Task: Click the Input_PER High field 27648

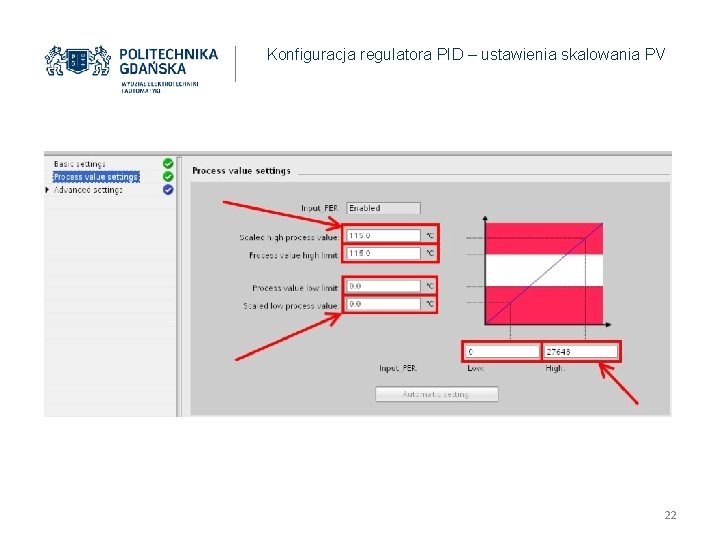Action: point(581,352)
